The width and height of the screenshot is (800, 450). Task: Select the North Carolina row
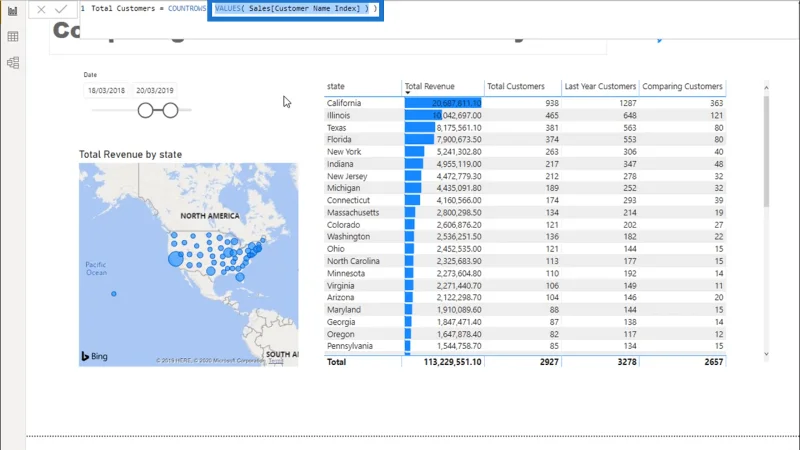(x=525, y=261)
